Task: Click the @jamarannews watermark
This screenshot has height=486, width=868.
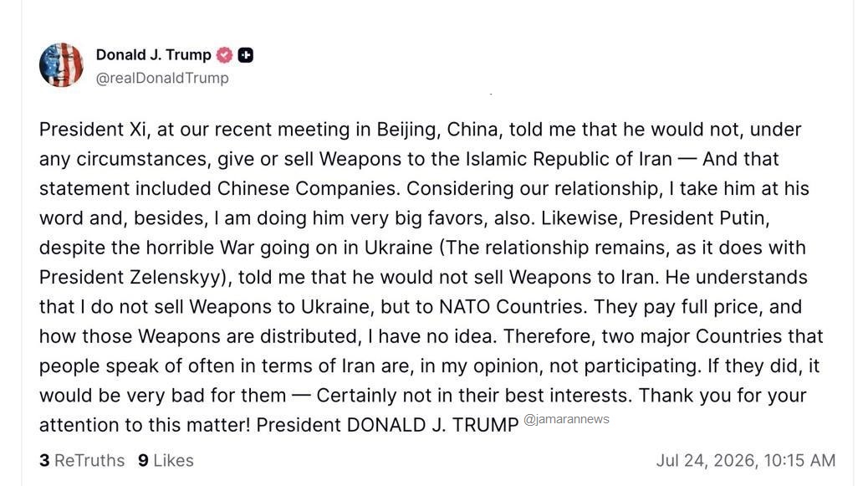Action: (566, 419)
